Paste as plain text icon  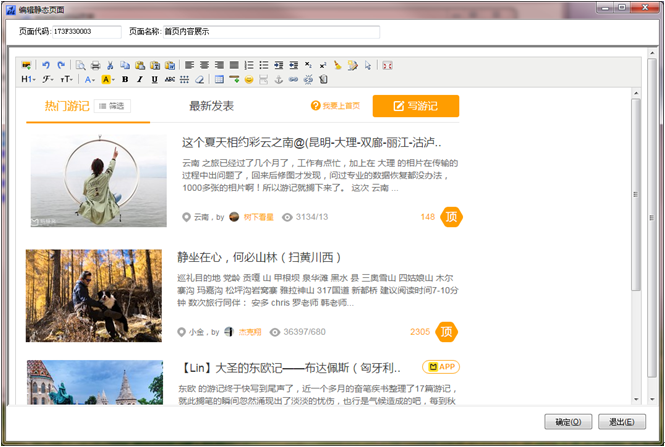[x=155, y=65]
